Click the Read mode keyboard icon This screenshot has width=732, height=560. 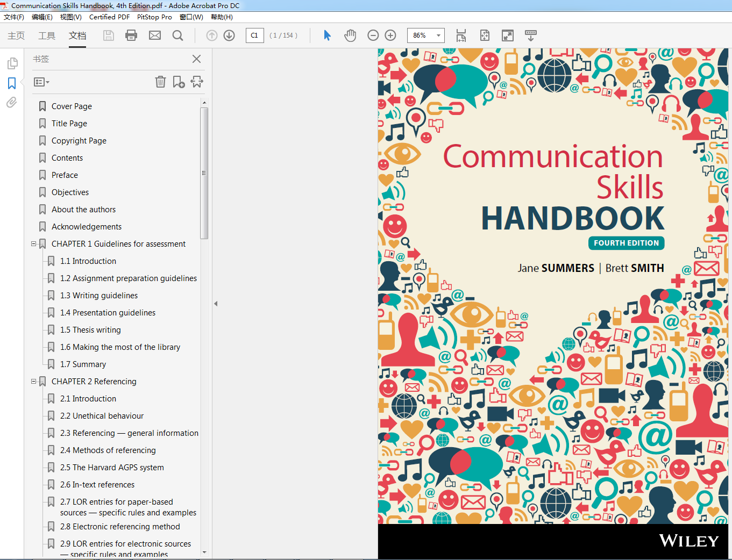coord(531,35)
